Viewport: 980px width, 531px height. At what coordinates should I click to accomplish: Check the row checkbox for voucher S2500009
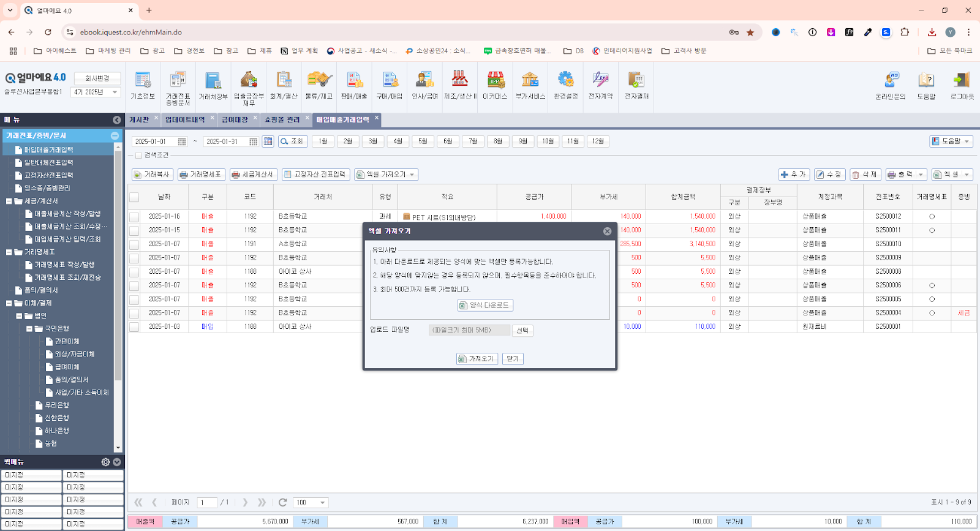click(x=134, y=258)
